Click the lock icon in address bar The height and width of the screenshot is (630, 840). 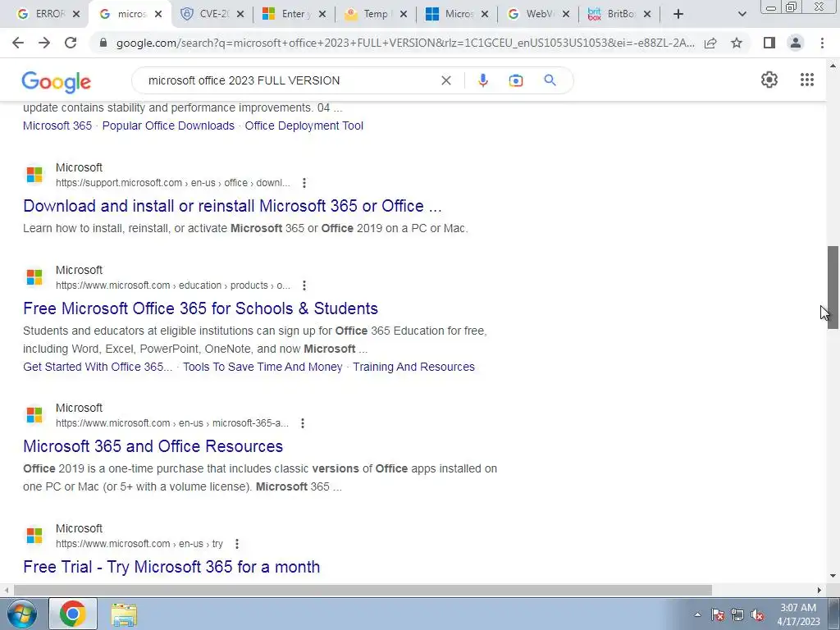(x=103, y=43)
